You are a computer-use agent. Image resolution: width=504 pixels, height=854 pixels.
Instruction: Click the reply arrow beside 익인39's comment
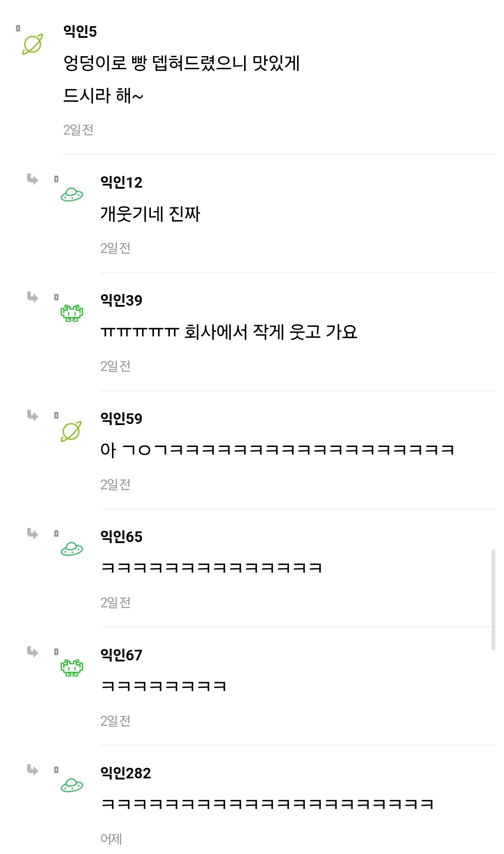click(x=32, y=299)
